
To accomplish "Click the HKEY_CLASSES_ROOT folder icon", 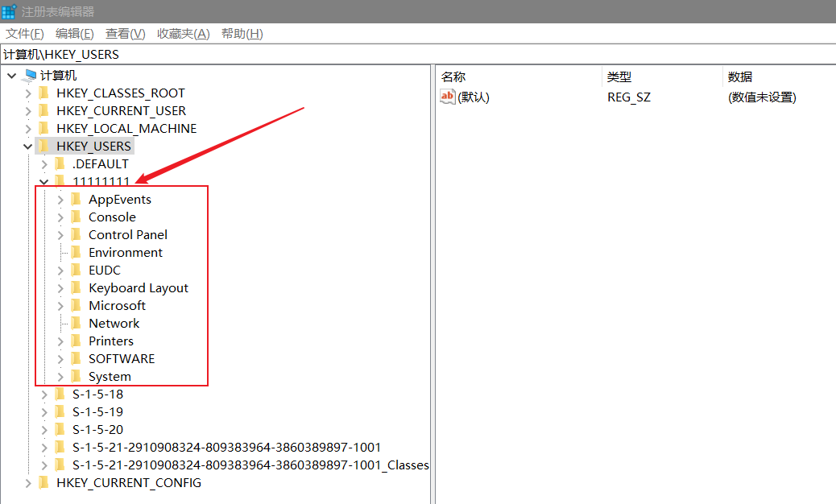I will (43, 93).
